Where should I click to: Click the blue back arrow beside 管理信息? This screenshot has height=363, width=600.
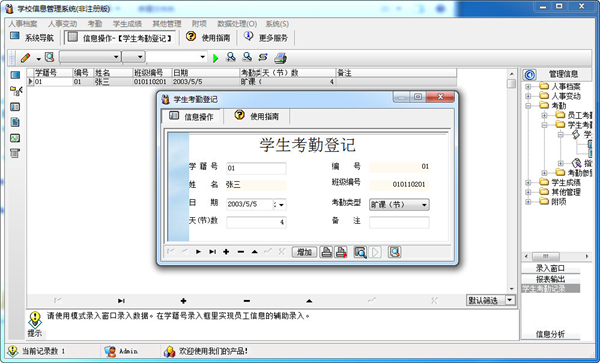[530, 75]
